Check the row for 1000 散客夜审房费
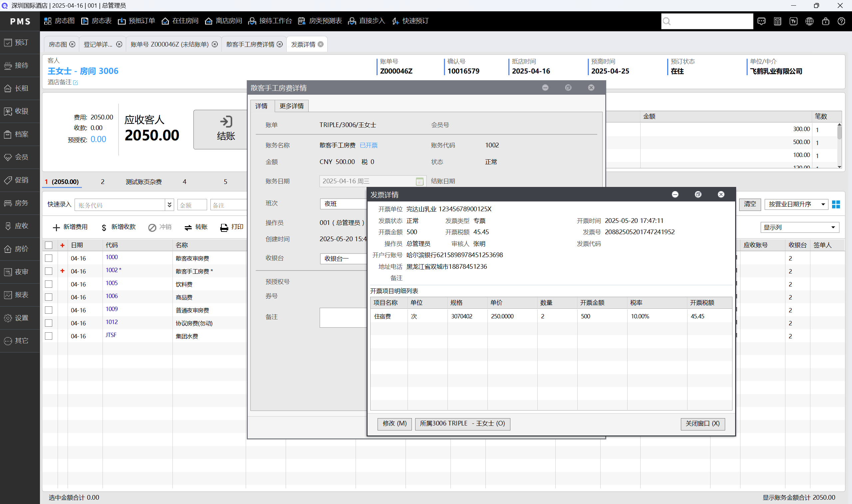852x504 pixels. (x=49, y=258)
